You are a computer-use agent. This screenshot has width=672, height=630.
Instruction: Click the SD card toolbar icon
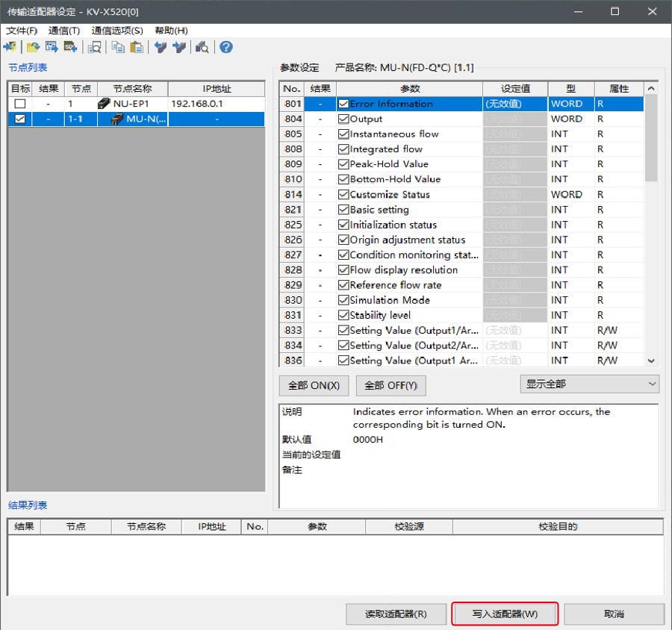click(71, 47)
